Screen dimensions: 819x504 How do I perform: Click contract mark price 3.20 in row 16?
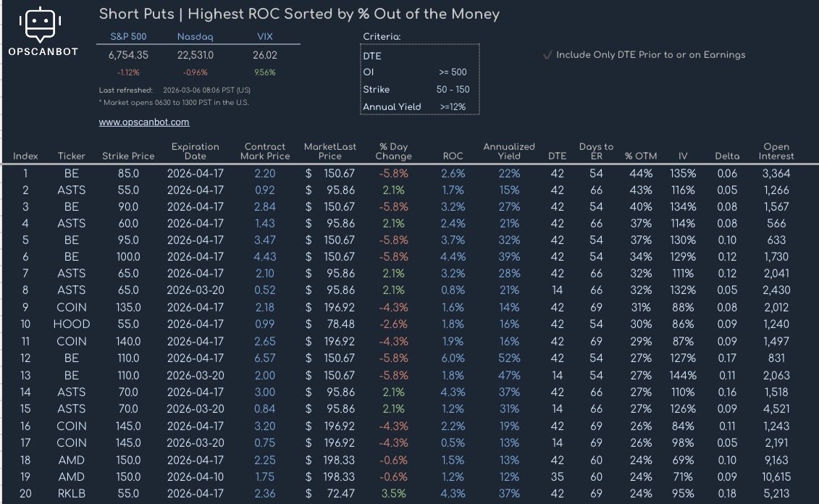265,427
